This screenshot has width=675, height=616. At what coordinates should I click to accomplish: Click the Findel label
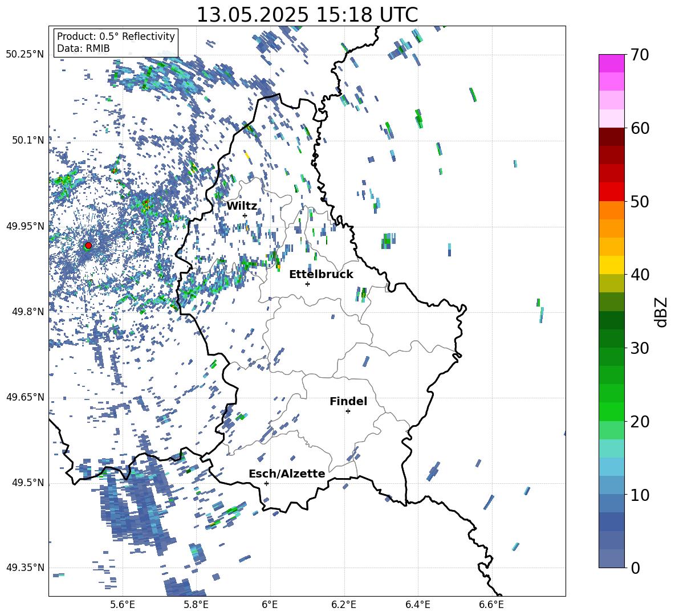[x=348, y=401]
